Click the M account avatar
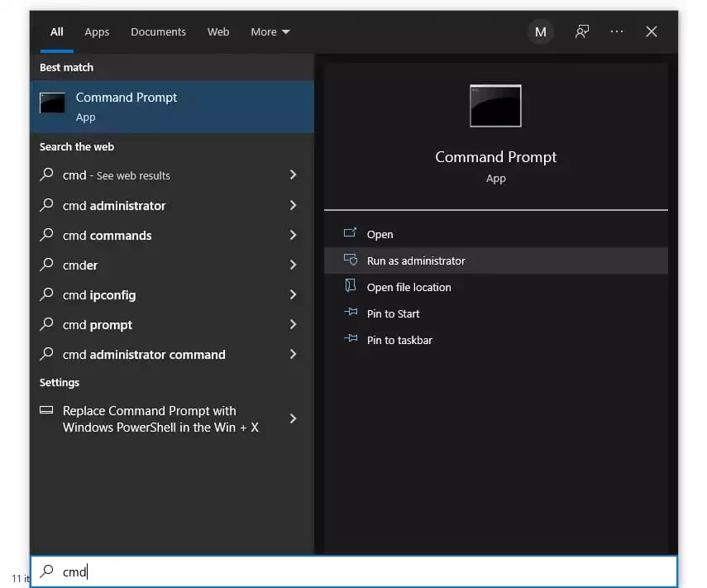This screenshot has width=707, height=588. 541,32
